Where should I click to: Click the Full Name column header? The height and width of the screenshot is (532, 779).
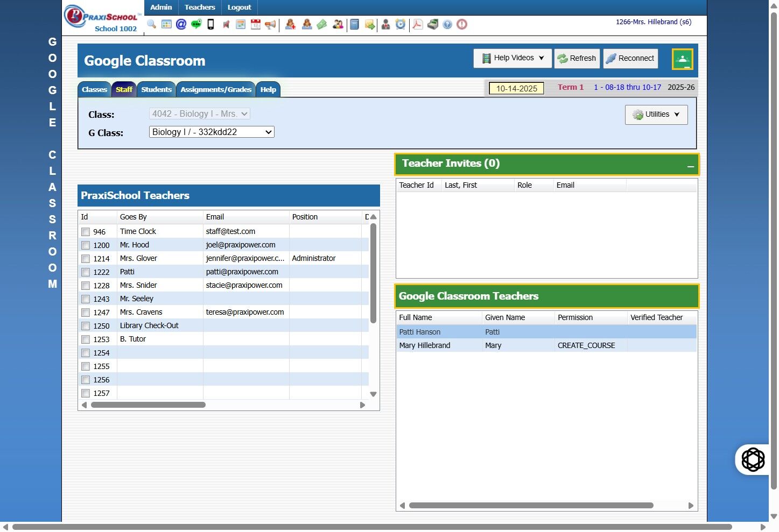pyautogui.click(x=439, y=317)
